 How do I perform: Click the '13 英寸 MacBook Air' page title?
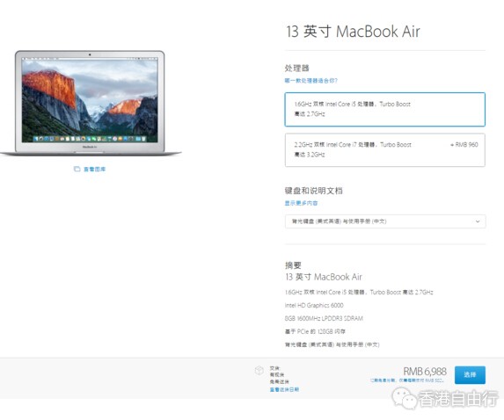pyautogui.click(x=353, y=32)
